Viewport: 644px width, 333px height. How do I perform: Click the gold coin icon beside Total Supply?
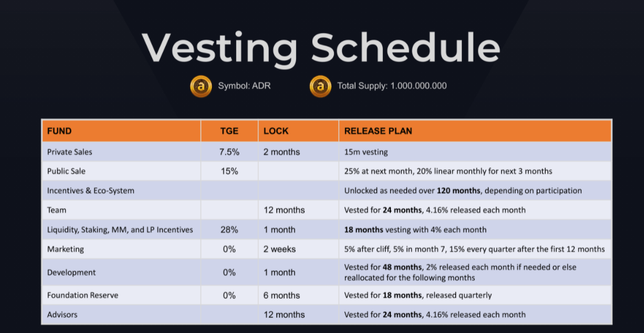320,86
